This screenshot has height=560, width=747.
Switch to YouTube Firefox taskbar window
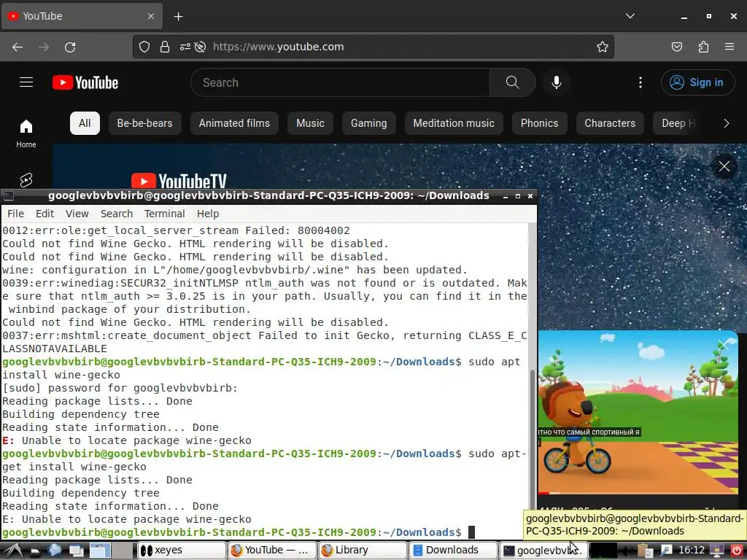coord(272,551)
